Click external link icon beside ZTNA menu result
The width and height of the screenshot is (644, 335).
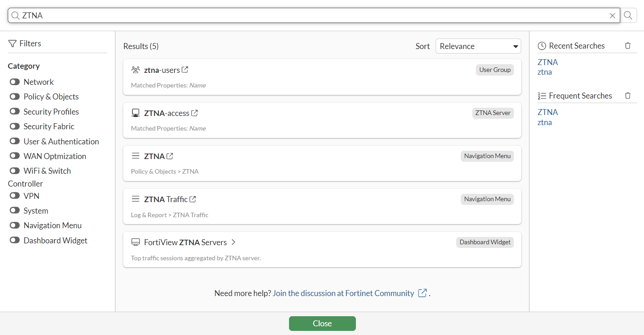coord(170,156)
